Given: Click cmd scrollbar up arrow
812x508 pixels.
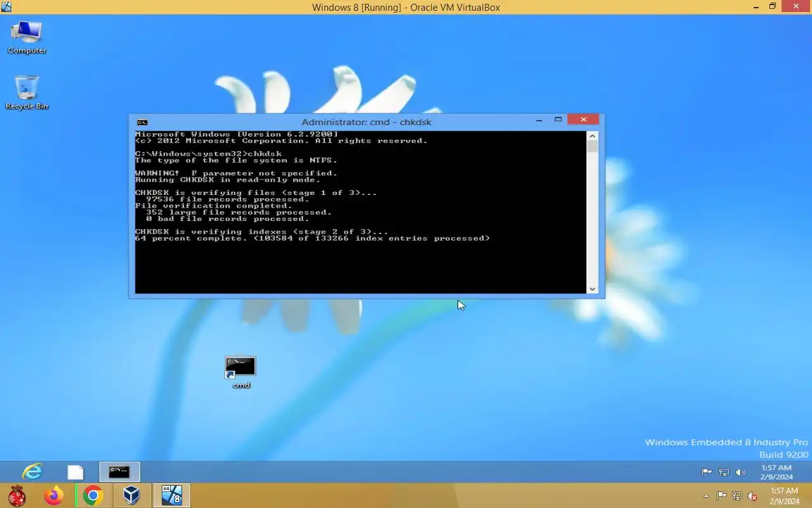Looking at the screenshot, I should [x=593, y=135].
